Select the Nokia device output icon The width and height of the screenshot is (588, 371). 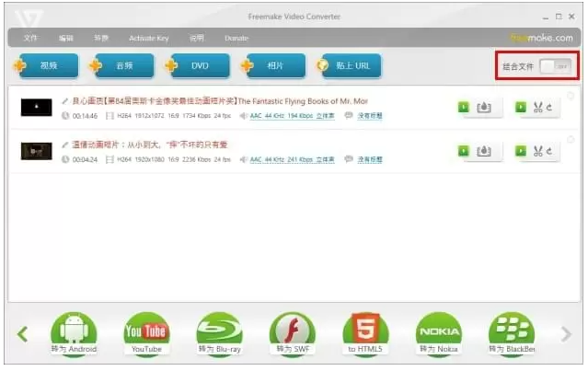click(x=439, y=330)
